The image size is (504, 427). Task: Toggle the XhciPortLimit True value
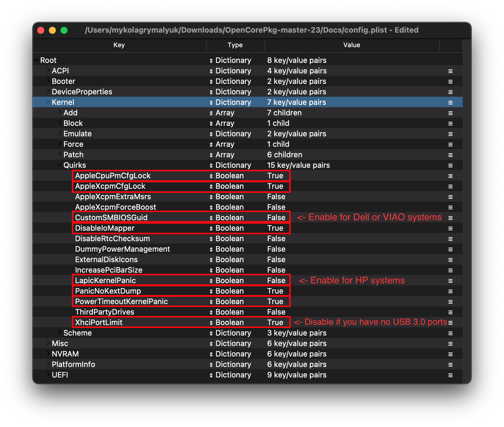[275, 322]
